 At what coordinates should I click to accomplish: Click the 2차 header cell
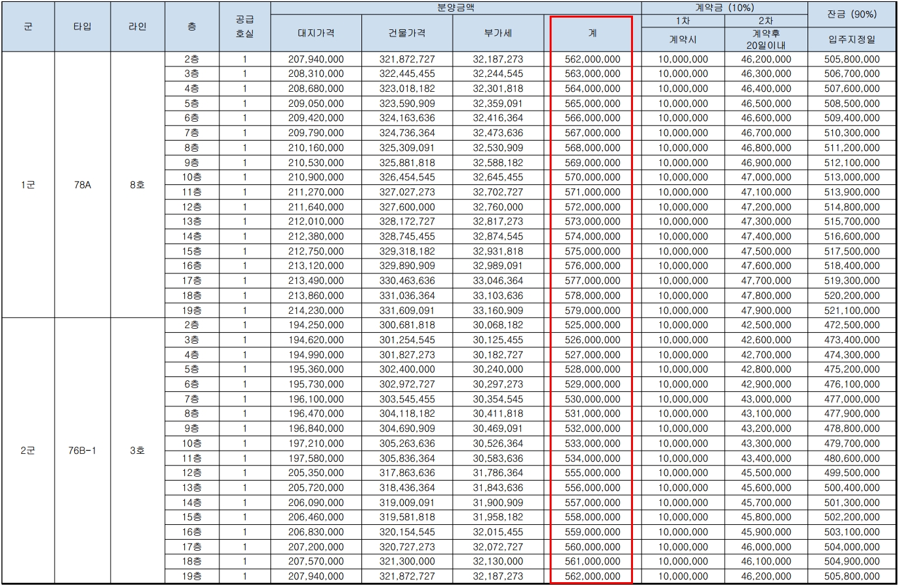[x=766, y=21]
